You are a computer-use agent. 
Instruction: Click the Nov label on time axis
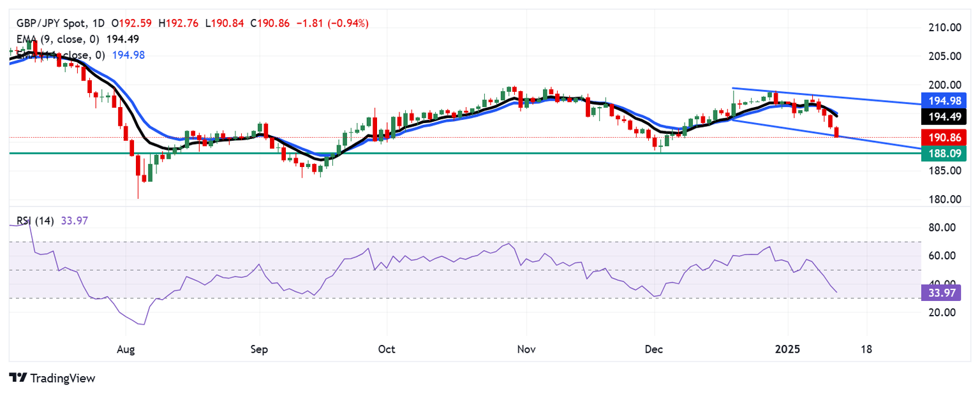526,349
